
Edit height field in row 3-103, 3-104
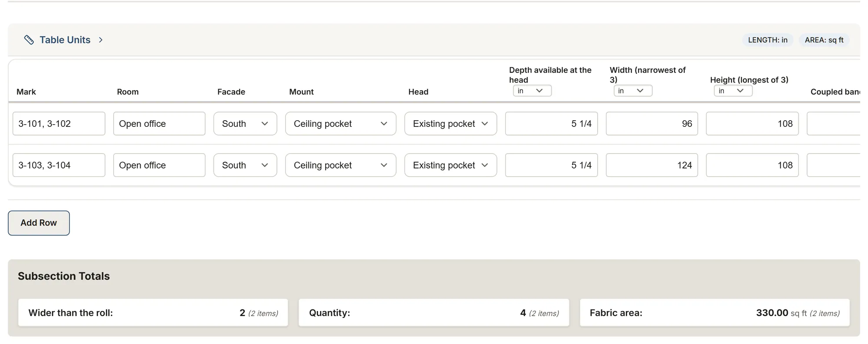click(752, 165)
